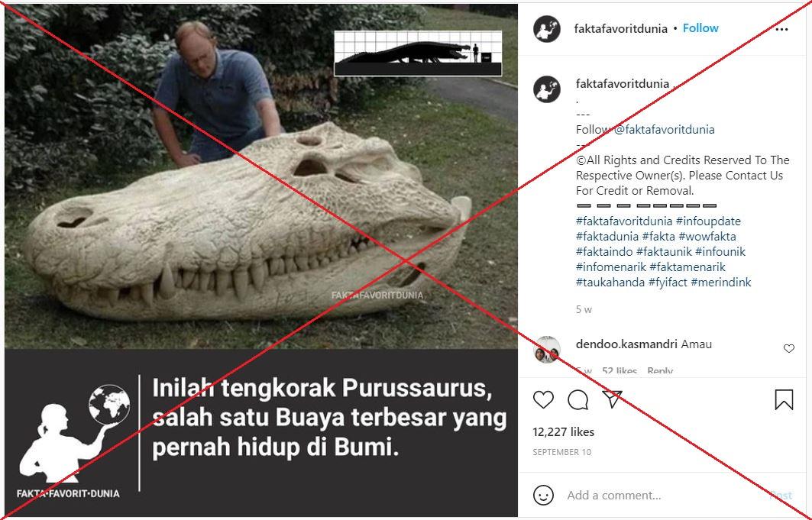Follow the faktafavoritdunia account
This screenshot has width=812, height=520.
700,28
